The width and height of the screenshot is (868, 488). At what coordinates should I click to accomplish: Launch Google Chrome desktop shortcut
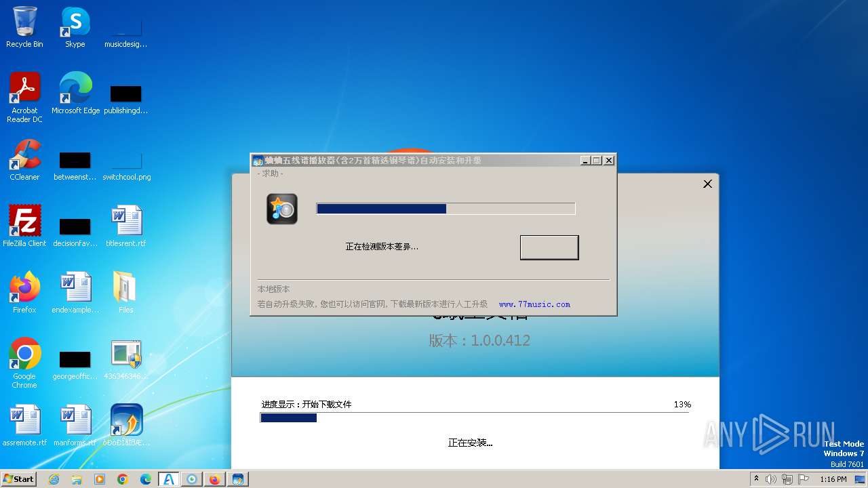click(24, 363)
